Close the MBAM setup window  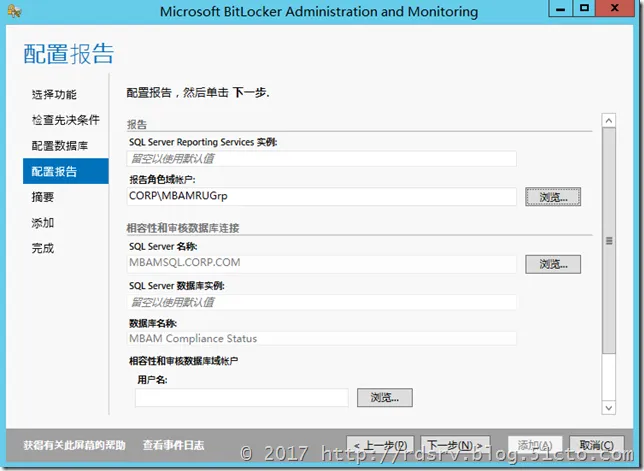tap(614, 9)
